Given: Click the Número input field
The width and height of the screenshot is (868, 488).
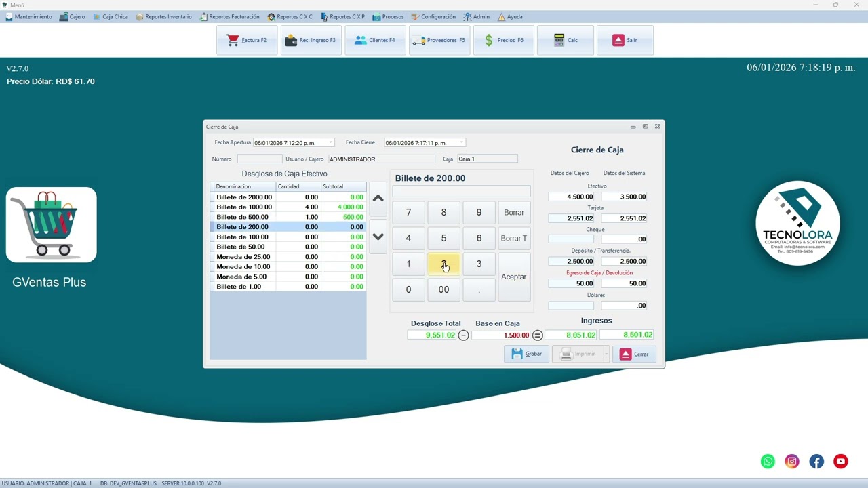Looking at the screenshot, I should pyautogui.click(x=260, y=159).
